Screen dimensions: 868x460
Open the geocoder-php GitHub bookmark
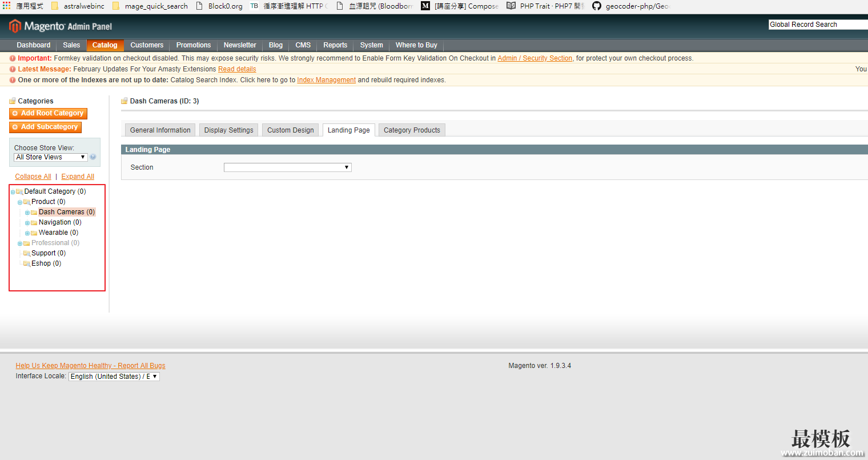tap(630, 6)
